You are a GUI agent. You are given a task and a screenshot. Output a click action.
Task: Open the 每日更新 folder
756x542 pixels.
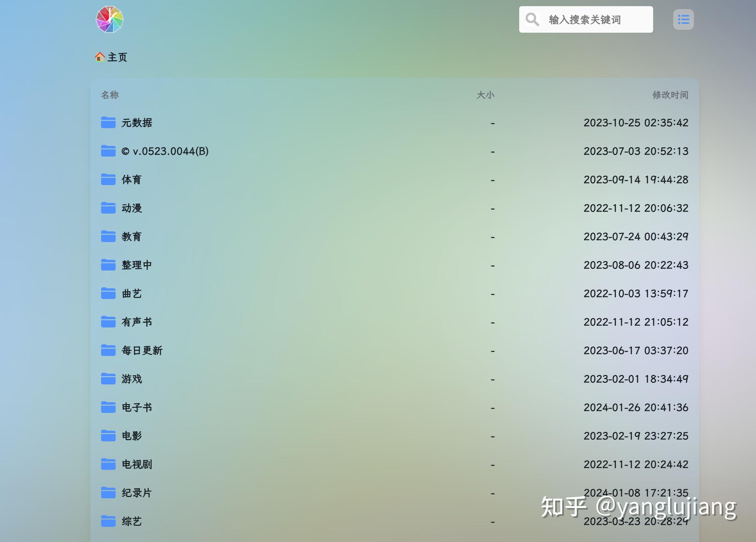[x=142, y=350]
